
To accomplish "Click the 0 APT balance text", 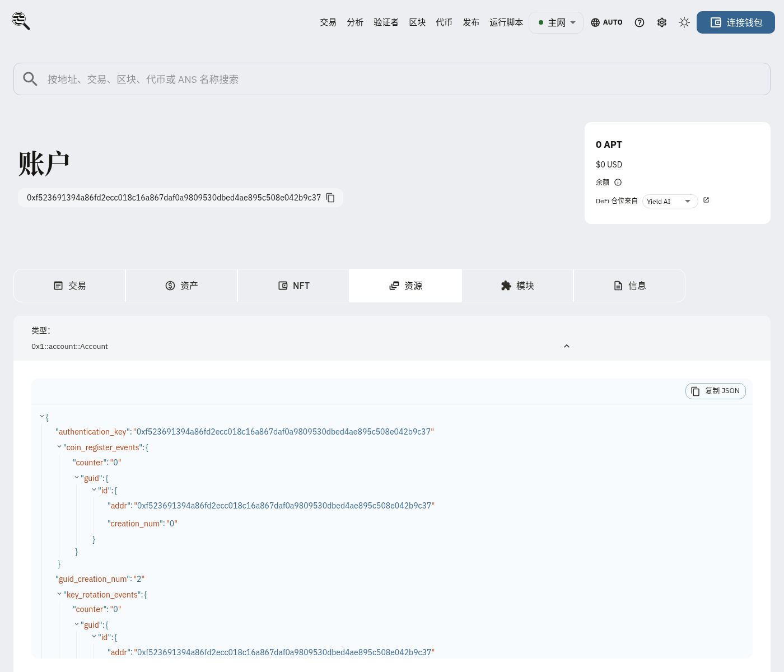I will 609,144.
